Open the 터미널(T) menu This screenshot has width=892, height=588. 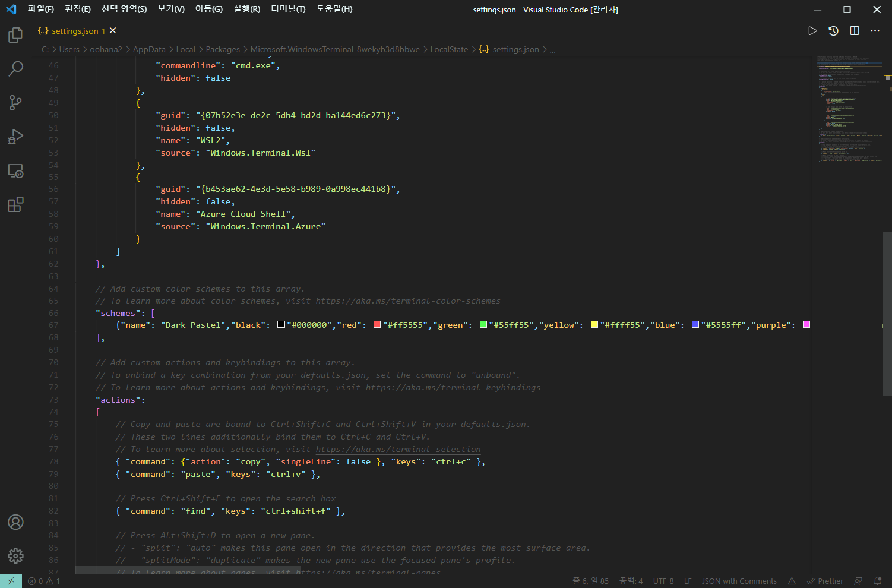coord(288,9)
